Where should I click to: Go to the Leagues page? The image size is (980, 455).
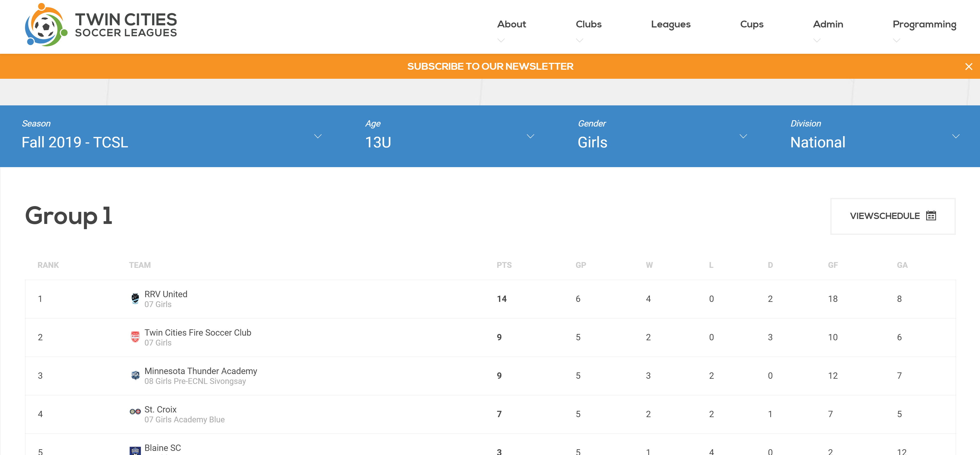coord(671,25)
